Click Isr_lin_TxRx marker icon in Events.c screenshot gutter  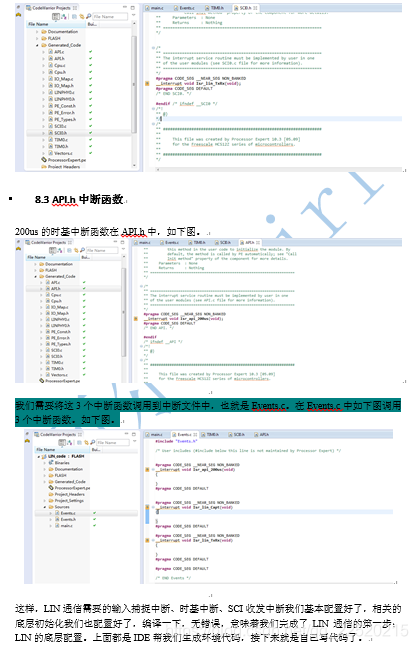tap(147, 540)
